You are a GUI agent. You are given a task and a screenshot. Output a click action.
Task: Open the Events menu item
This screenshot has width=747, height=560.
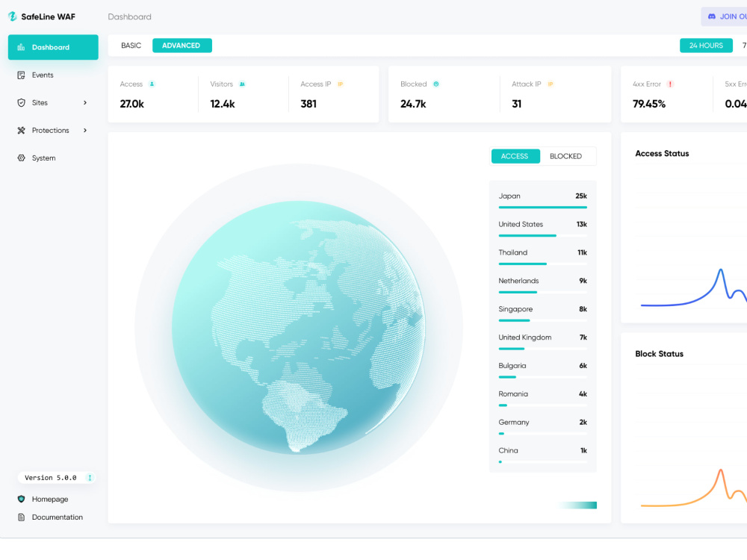53,75
